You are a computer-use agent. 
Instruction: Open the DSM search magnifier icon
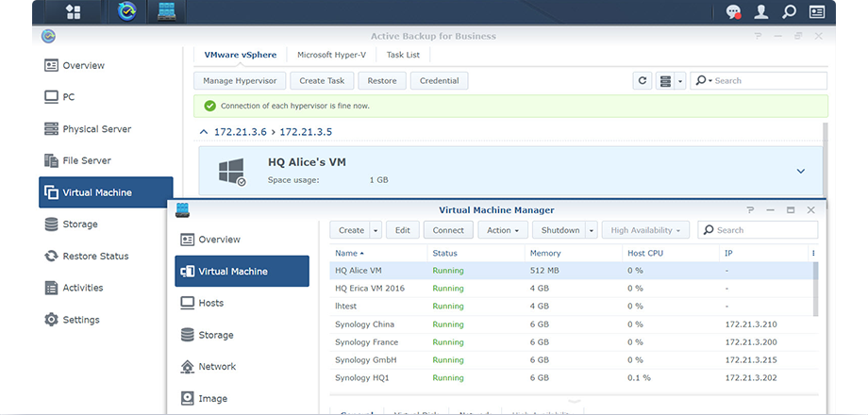coord(789,11)
